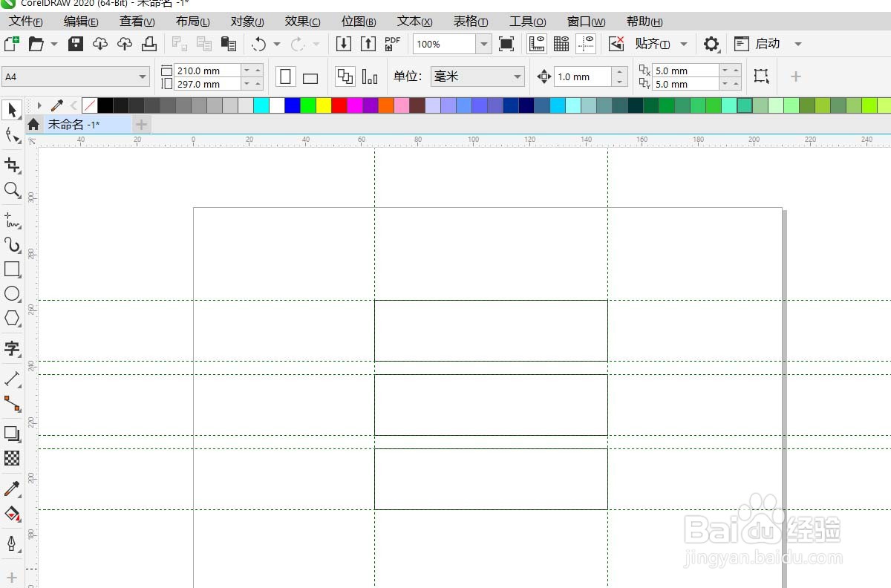Screen dimensions: 891x588
Task: Turn off snapping icon
Action: [616, 44]
